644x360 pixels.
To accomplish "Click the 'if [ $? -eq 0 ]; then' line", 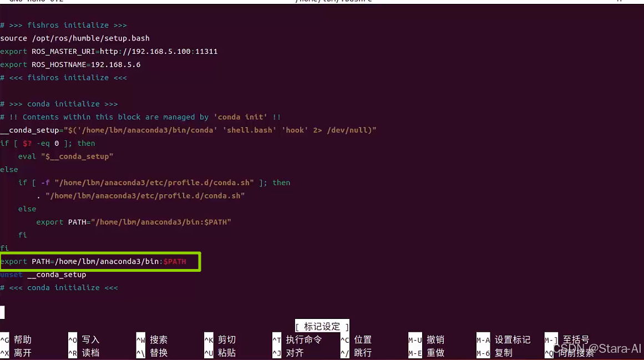I will pos(48,144).
